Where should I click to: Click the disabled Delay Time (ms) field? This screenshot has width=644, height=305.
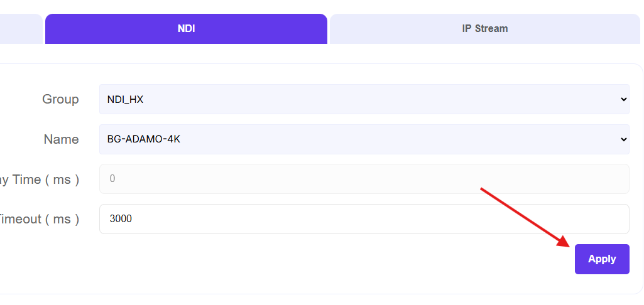click(364, 179)
